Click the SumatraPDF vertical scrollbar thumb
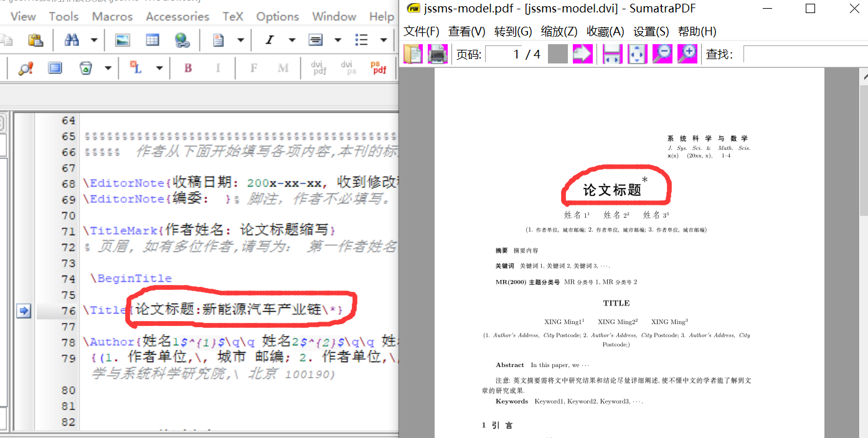 864,152
